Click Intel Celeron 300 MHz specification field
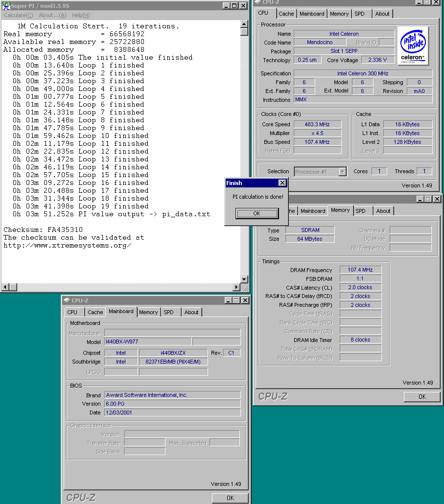Viewport: 444px width, 504px height. pyautogui.click(x=363, y=73)
